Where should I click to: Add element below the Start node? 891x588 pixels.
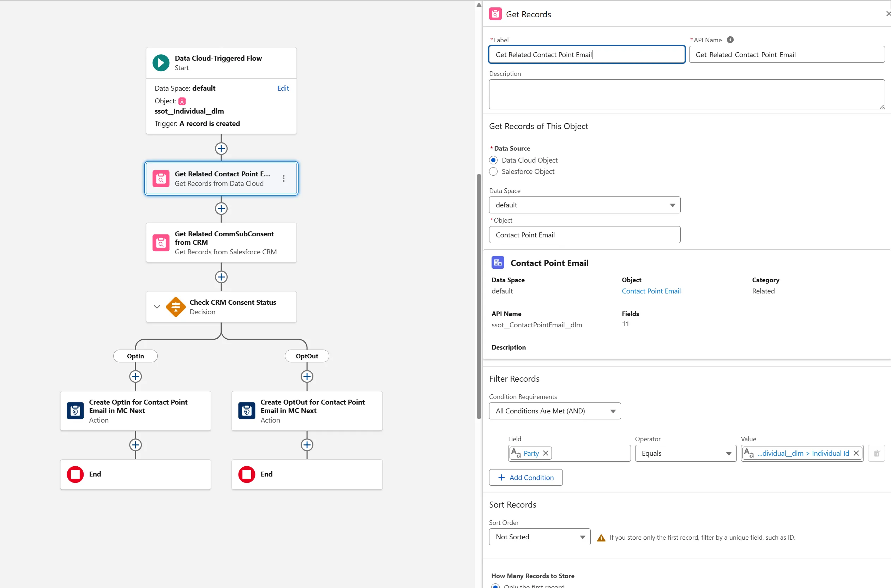221,148
